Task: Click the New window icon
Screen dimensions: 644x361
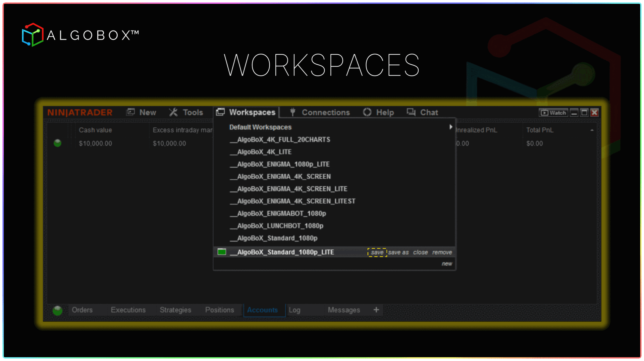Action: [x=130, y=112]
